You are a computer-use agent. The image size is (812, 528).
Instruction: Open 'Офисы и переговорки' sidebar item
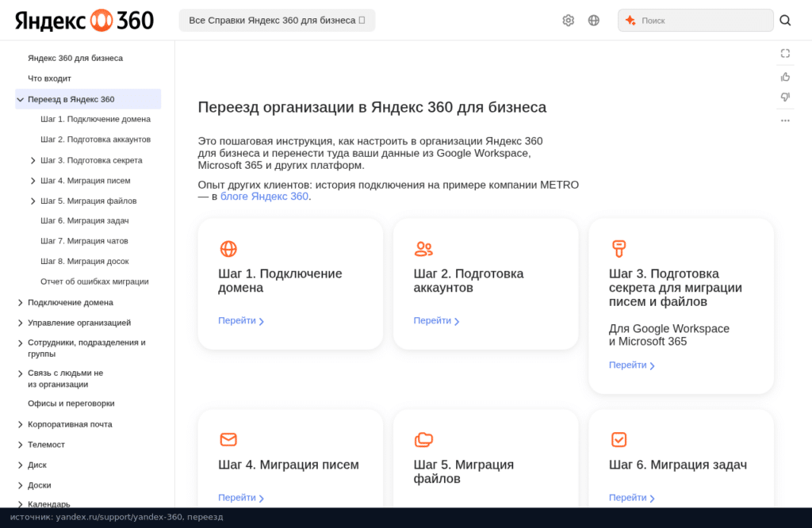coord(71,404)
